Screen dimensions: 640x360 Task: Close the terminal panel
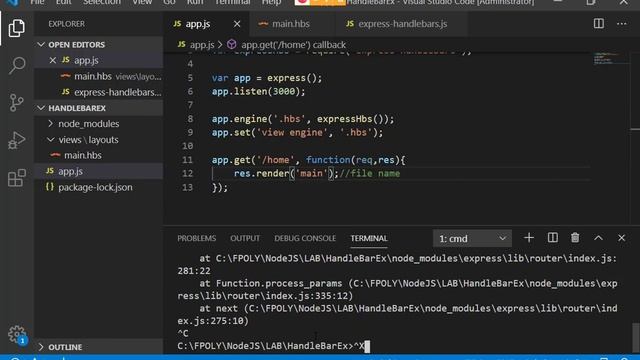(621, 238)
